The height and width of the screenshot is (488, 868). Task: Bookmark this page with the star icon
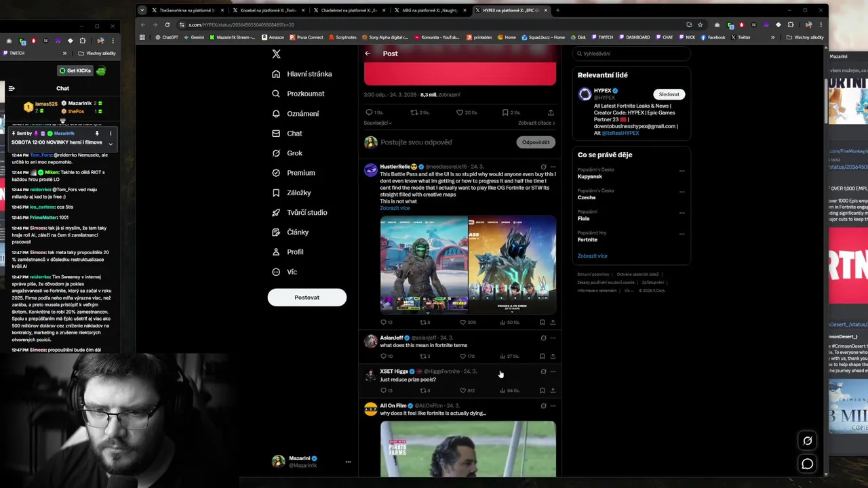click(701, 24)
